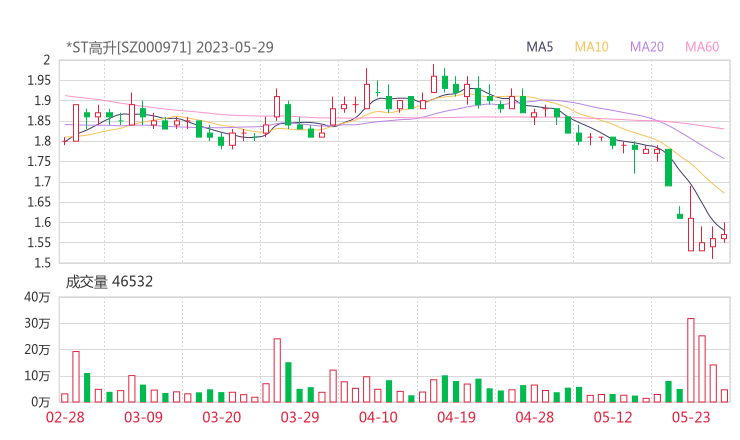The height and width of the screenshot is (440, 740).
Task: Toggle the MA5 legend label
Action: point(540,47)
